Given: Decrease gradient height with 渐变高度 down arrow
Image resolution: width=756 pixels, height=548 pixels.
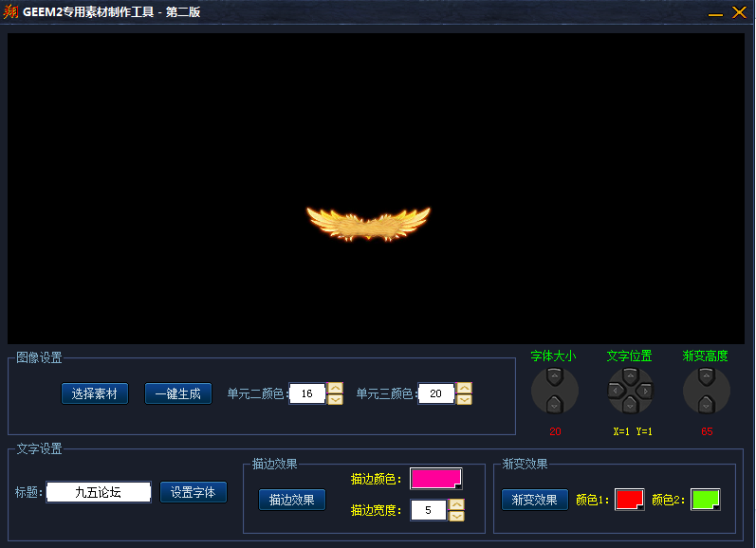Looking at the screenshot, I should 706,405.
